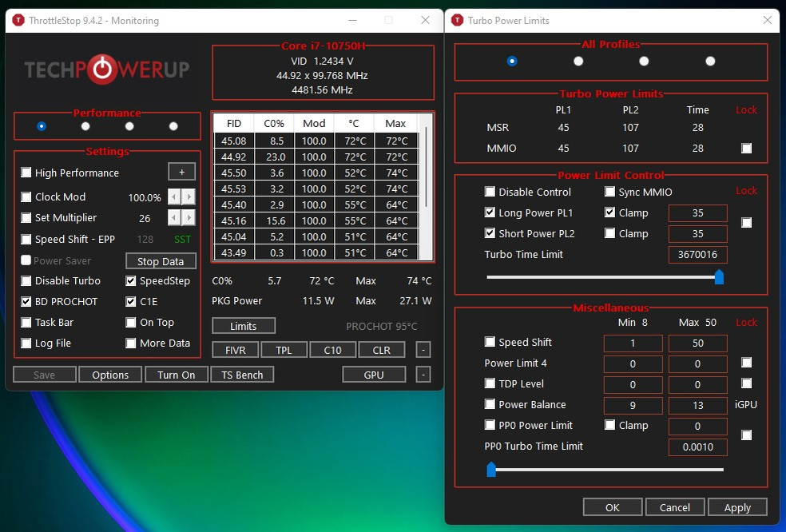Increase Clock Mod with its right arrow
786x532 pixels.
(189, 197)
